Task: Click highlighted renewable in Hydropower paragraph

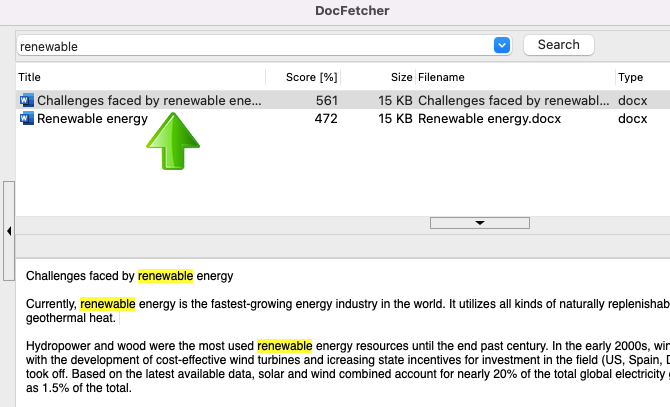Action: point(285,346)
